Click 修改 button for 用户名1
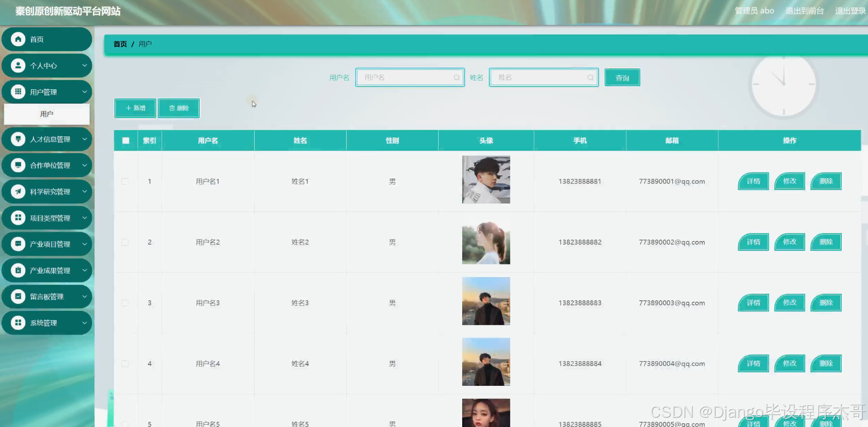Image resolution: width=868 pixels, height=427 pixels. click(790, 181)
